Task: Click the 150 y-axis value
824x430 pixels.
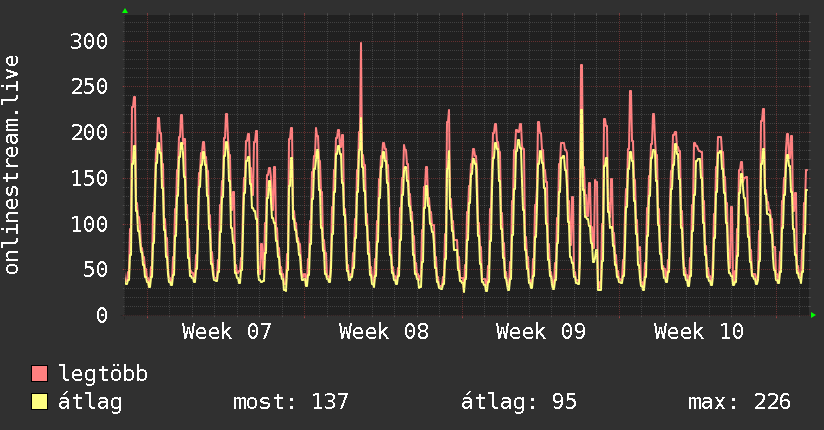Action: 88,178
